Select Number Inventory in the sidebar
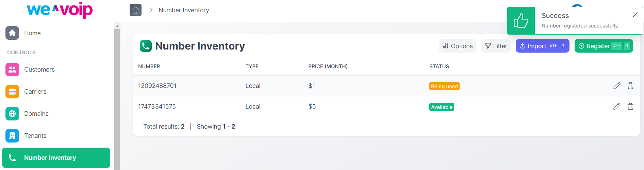644x170 pixels. (56, 158)
